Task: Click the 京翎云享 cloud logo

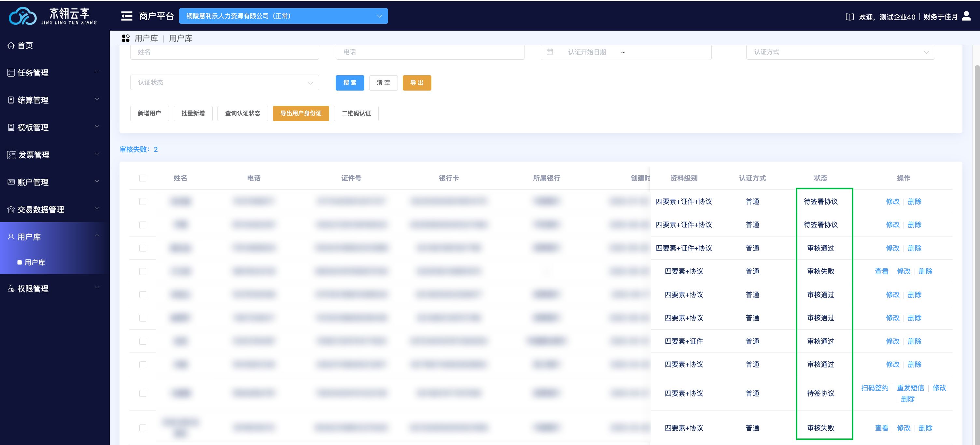Action: 23,16
